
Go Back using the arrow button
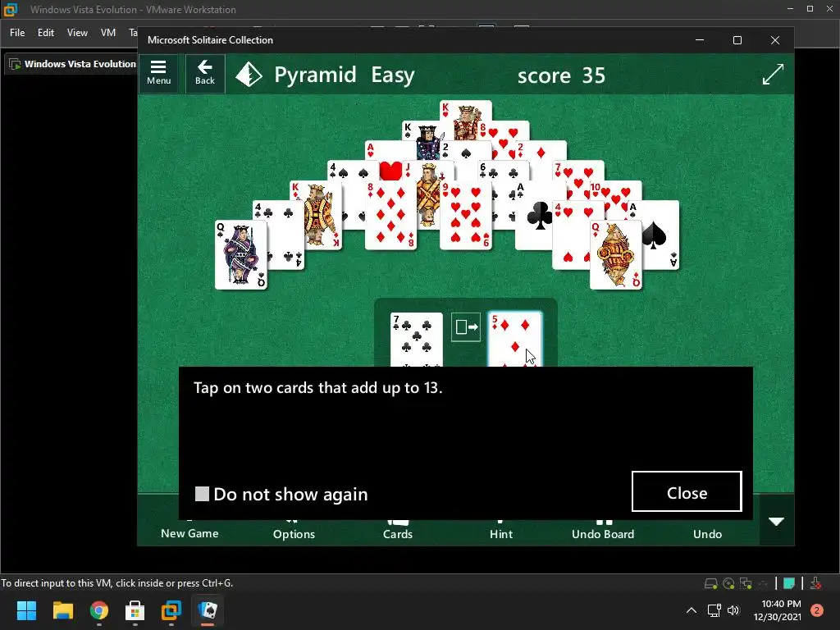pos(204,73)
